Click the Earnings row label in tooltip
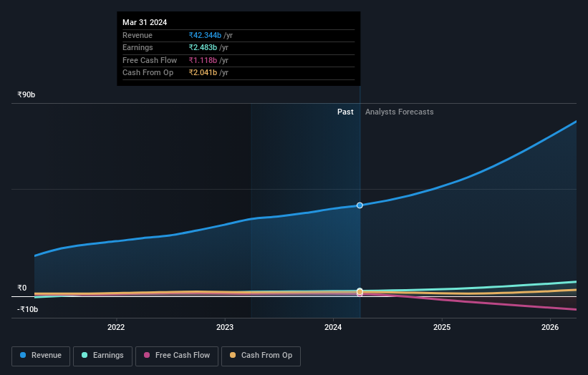This screenshot has width=588, height=375. (x=138, y=47)
